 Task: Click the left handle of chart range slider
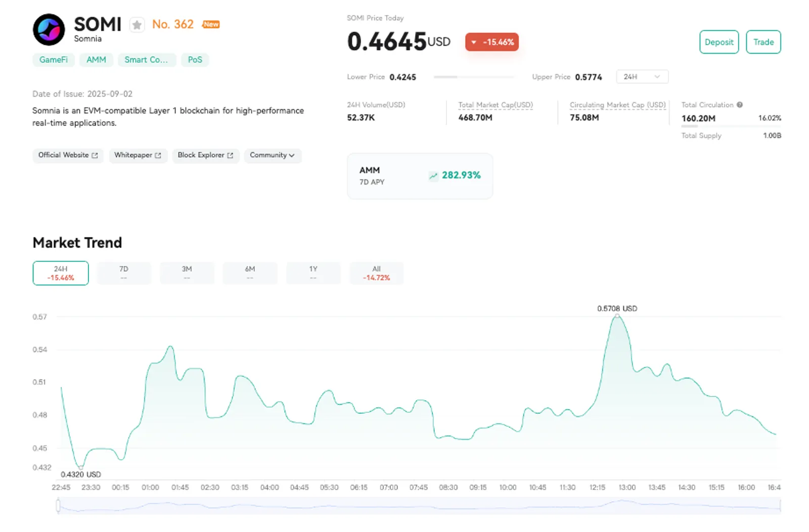tap(58, 505)
